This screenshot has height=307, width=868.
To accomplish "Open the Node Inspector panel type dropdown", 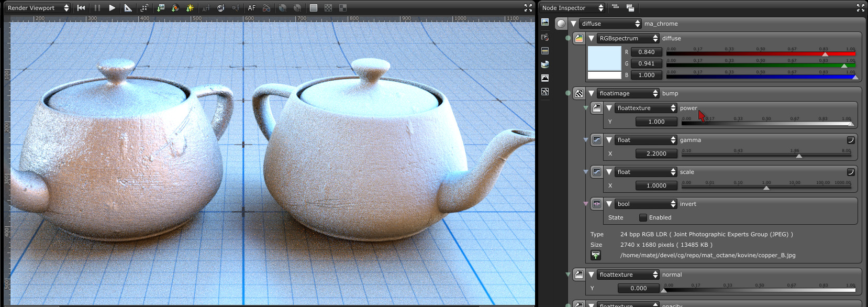I will tap(573, 8).
